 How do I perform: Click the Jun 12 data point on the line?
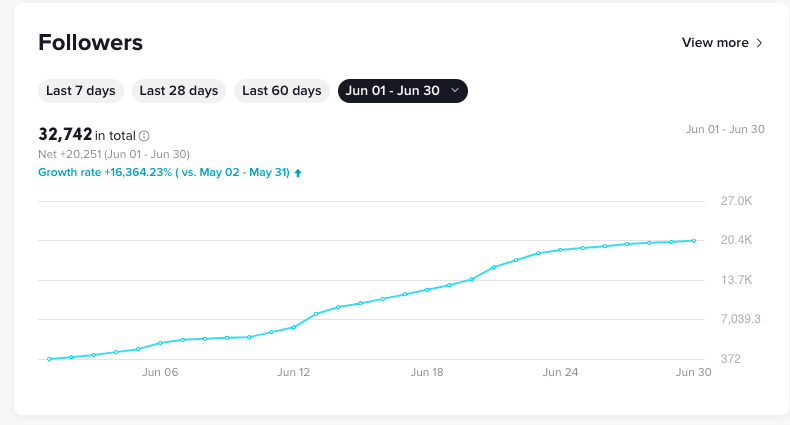294,327
